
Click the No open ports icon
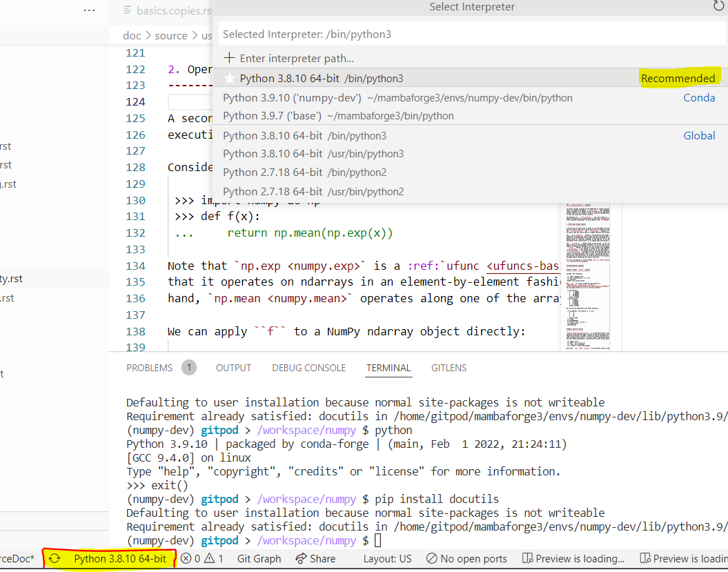[x=431, y=558]
